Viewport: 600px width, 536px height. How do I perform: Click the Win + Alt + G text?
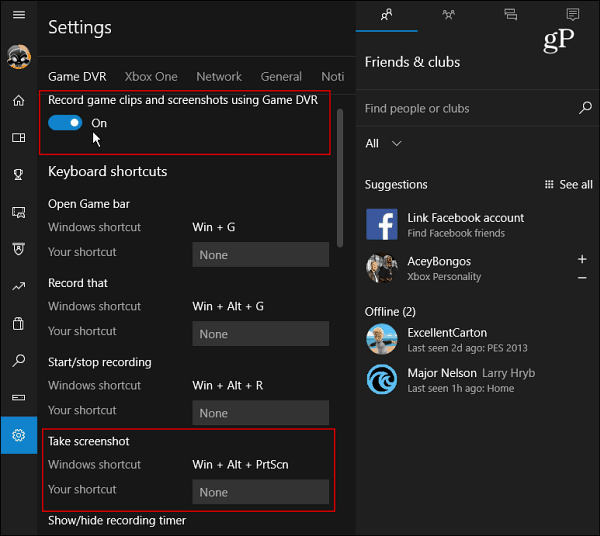pos(228,306)
